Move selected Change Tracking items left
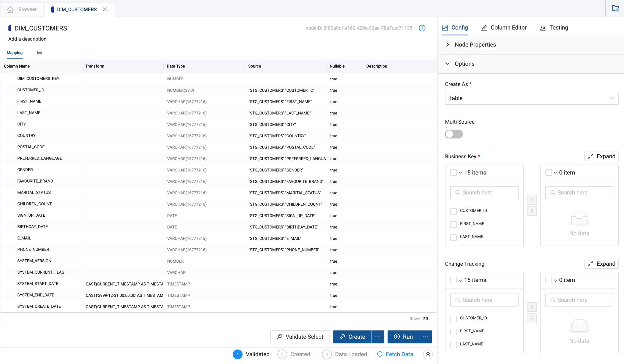 [532, 318]
